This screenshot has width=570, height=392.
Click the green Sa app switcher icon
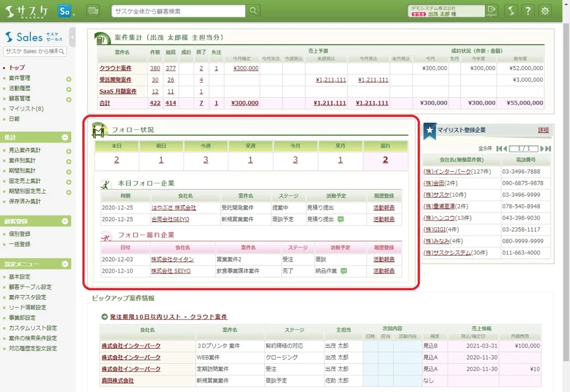[65, 11]
